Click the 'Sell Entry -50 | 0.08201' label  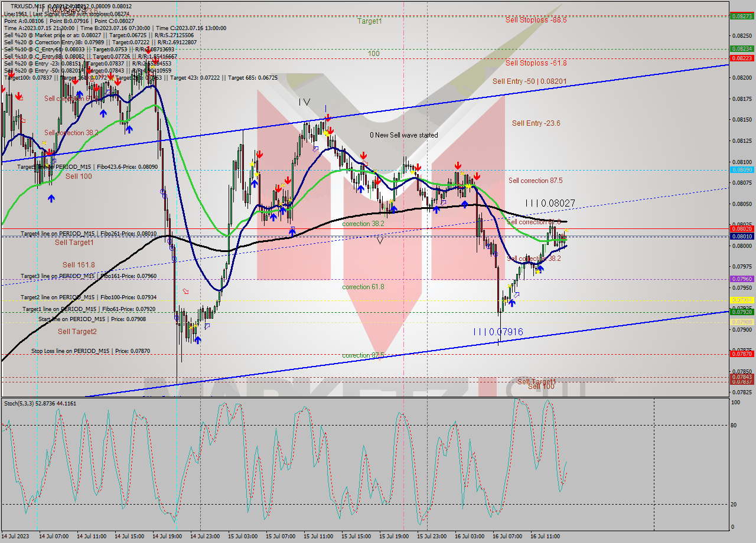530,81
